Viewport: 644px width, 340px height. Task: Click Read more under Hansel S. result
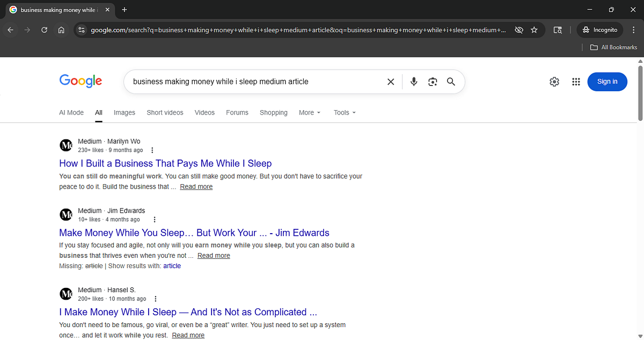coord(188,335)
